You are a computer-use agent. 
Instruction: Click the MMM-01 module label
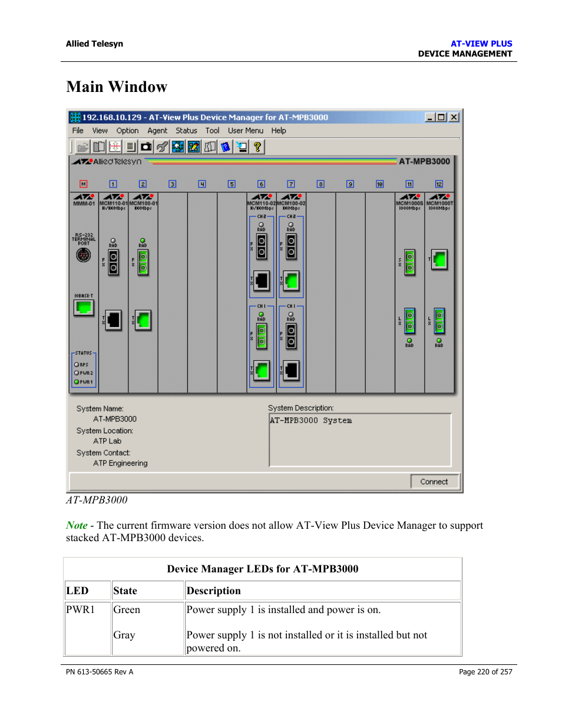point(84,203)
